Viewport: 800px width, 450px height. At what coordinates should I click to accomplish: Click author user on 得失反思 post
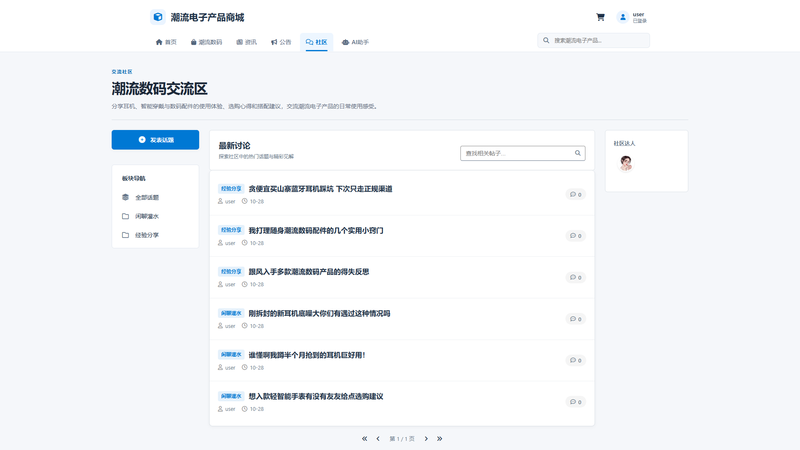click(x=227, y=285)
